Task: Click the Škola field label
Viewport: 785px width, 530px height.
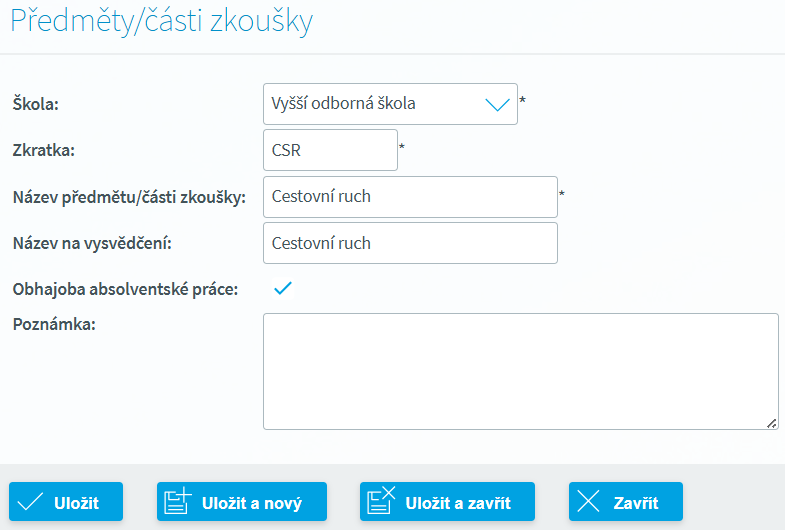Action: (36, 104)
